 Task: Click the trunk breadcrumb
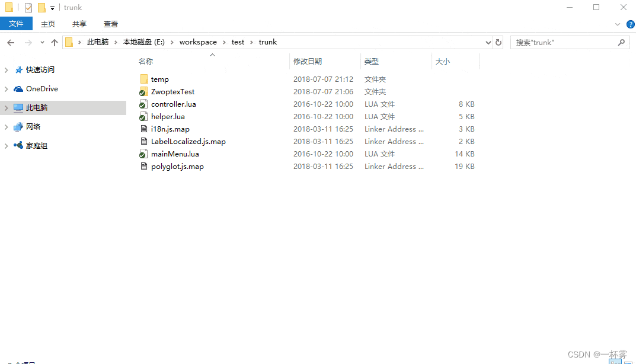268,42
